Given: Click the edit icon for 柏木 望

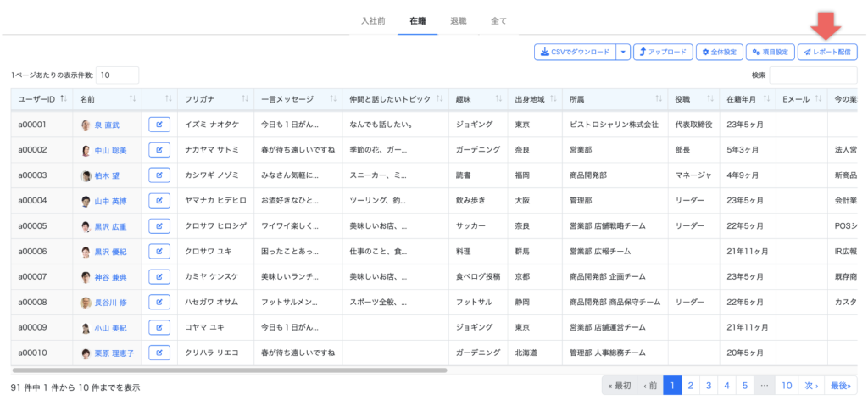Looking at the screenshot, I should [x=159, y=176].
